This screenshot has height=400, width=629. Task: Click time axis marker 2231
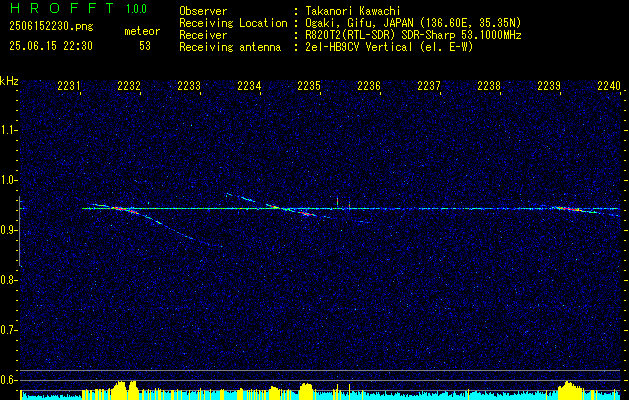[x=69, y=86]
